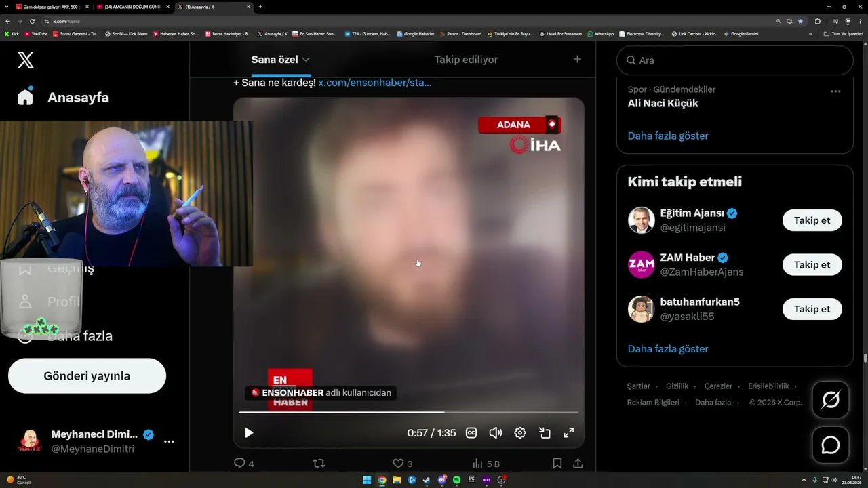
Task: Open browser extensions puzzle icon
Action: [817, 21]
